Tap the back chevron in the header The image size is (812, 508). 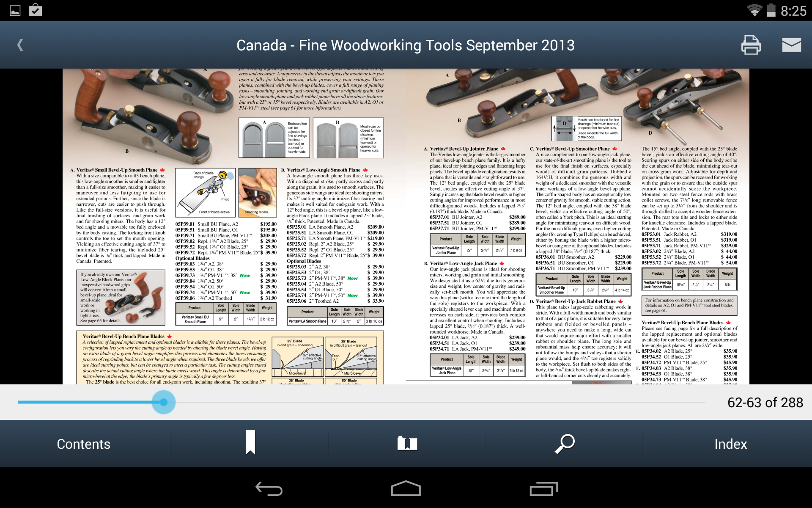(x=20, y=45)
